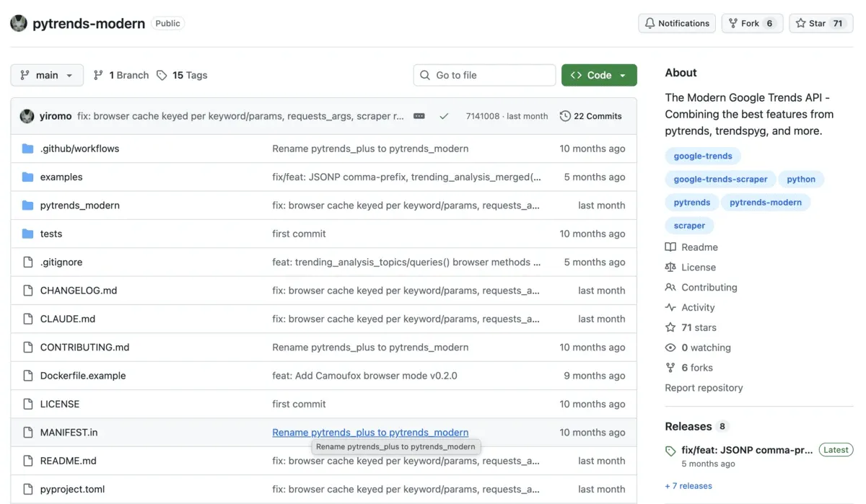
Task: Click the Public visibility badge
Action: click(167, 23)
